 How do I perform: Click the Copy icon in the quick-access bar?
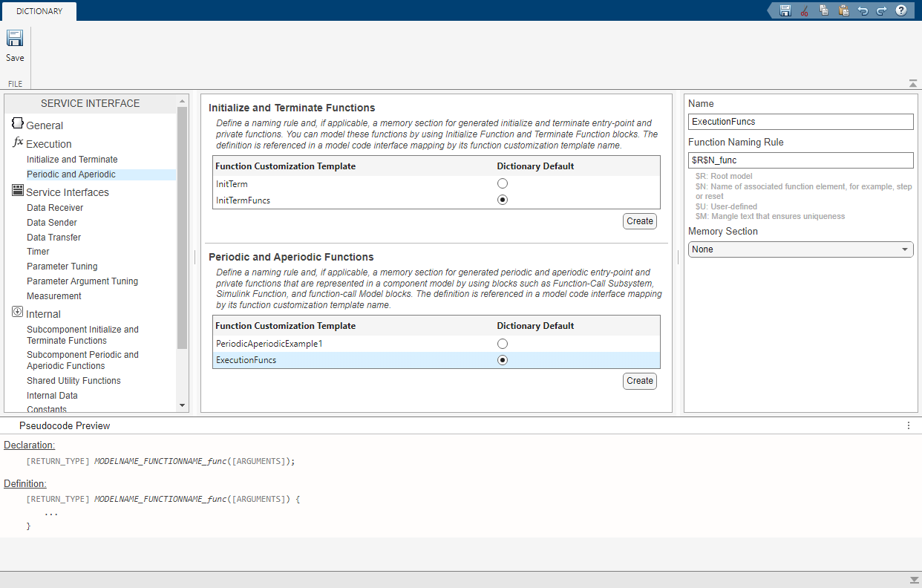pos(824,10)
